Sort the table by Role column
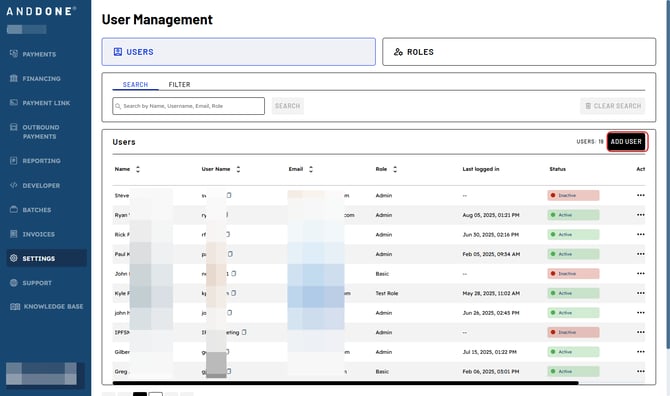Screen dimensions: 670x396 point(395,169)
